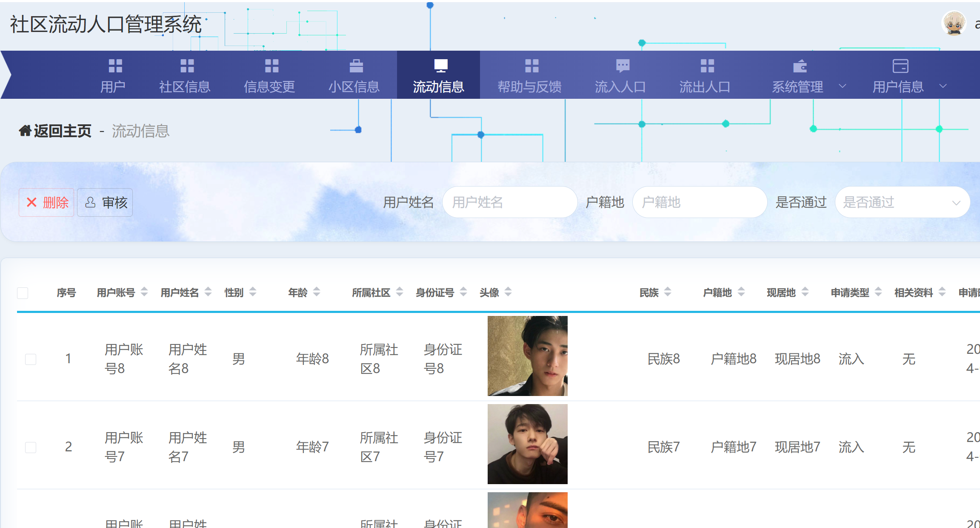The image size is (980, 528).
Task: Click the 返回主页 home link
Action: (54, 130)
